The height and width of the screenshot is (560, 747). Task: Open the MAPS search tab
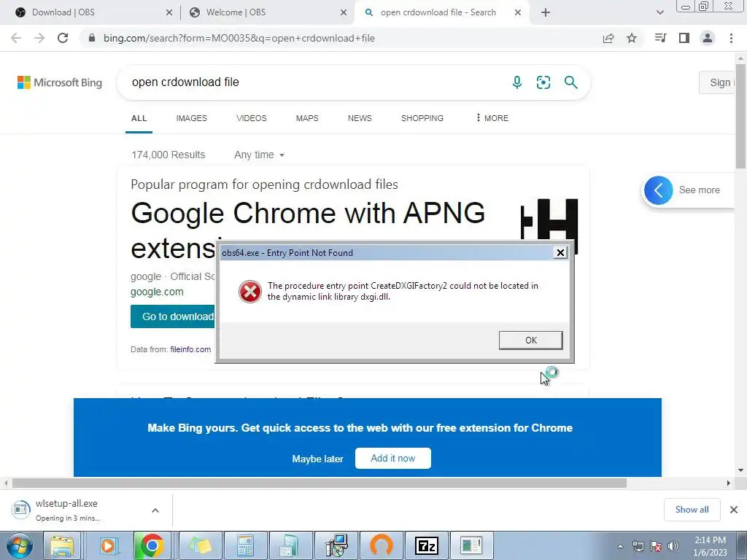(x=307, y=118)
